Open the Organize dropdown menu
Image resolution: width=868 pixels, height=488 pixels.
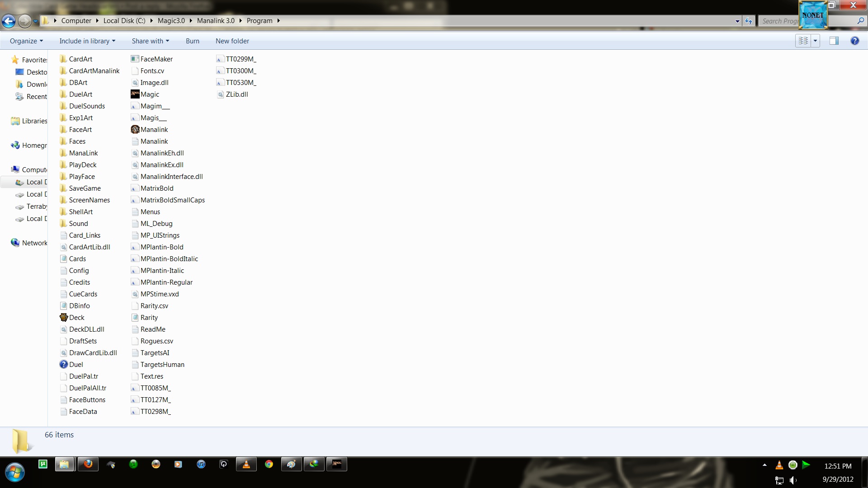point(26,41)
